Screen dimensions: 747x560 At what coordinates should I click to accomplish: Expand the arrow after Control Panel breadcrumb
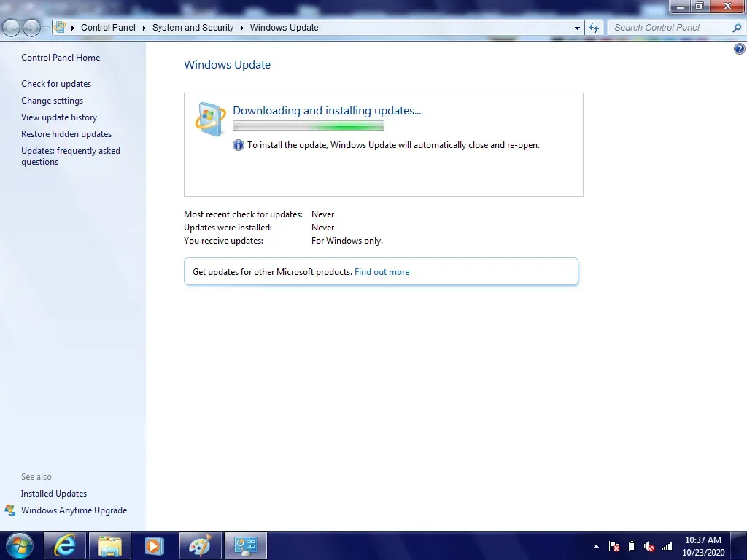[144, 28]
